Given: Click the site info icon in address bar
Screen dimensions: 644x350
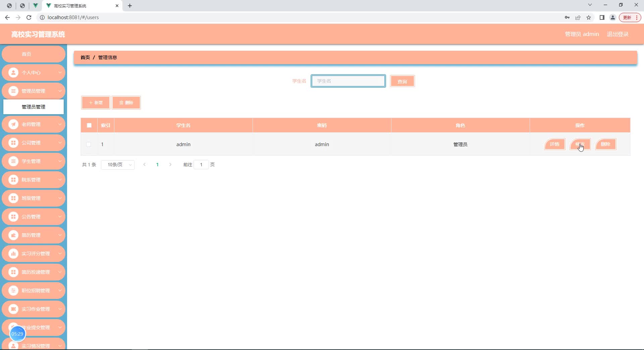Looking at the screenshot, I should tap(42, 17).
